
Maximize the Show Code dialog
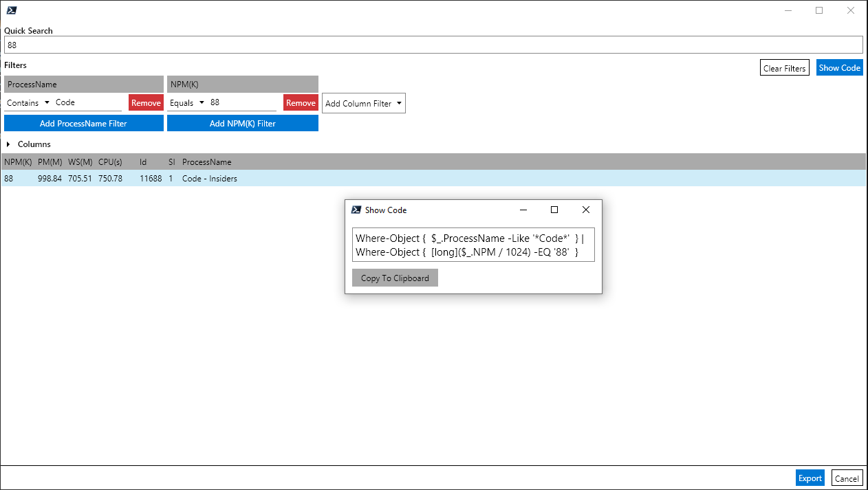click(x=554, y=210)
